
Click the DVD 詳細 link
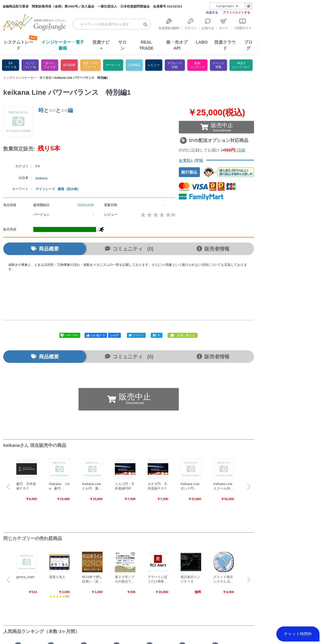(241, 150)
